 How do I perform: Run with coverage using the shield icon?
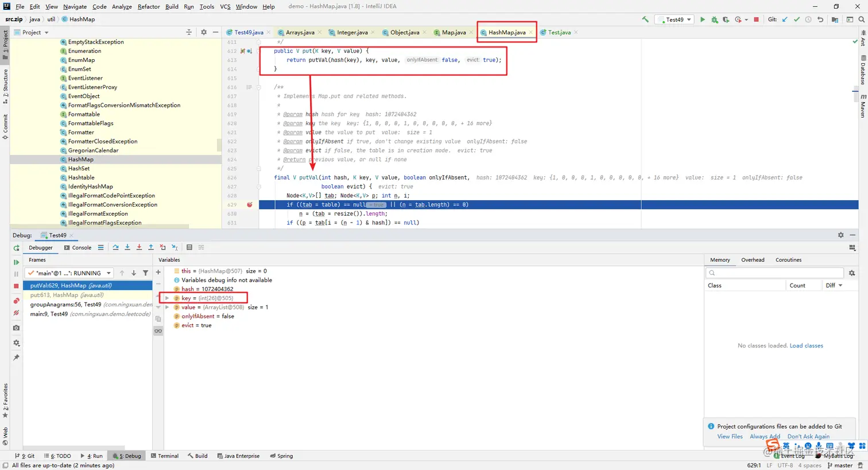[726, 20]
